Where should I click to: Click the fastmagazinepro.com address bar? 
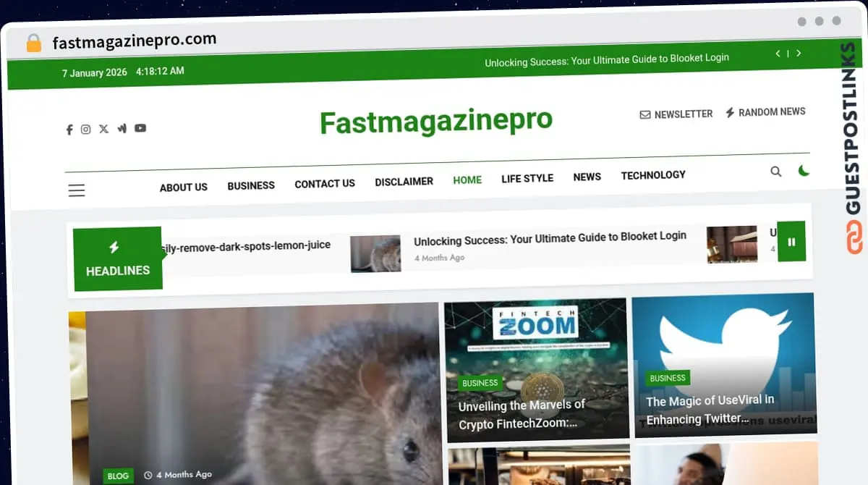(135, 41)
